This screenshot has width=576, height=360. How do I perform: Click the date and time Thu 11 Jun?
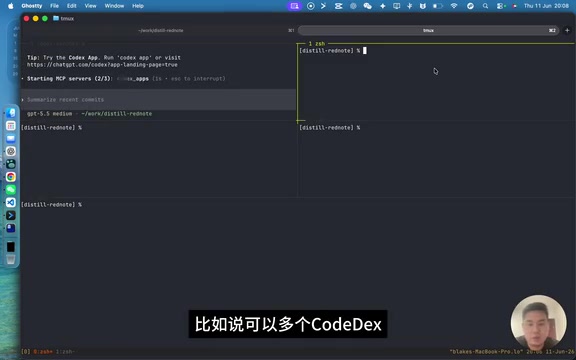[x=546, y=6]
